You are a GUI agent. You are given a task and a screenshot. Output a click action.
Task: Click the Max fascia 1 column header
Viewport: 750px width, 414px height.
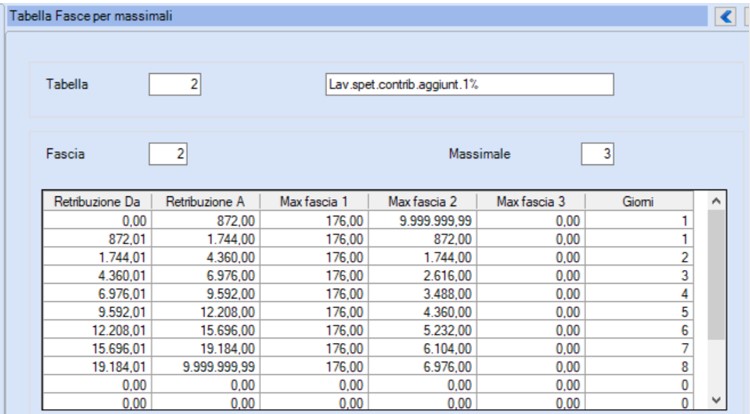[314, 202]
